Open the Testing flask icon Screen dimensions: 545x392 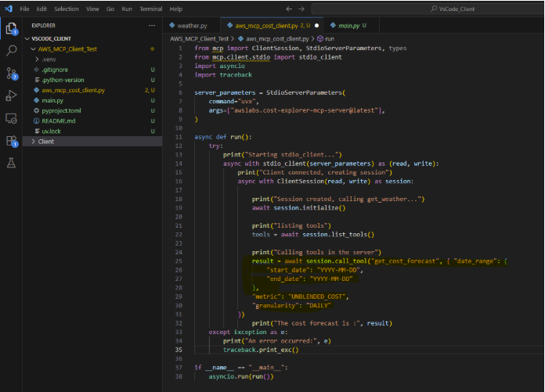[x=11, y=163]
